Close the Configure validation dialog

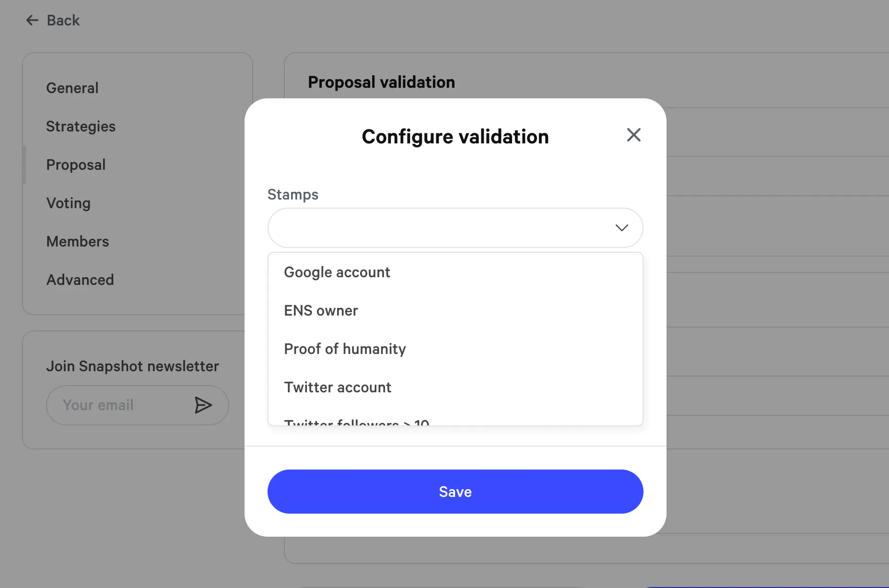[x=633, y=135]
